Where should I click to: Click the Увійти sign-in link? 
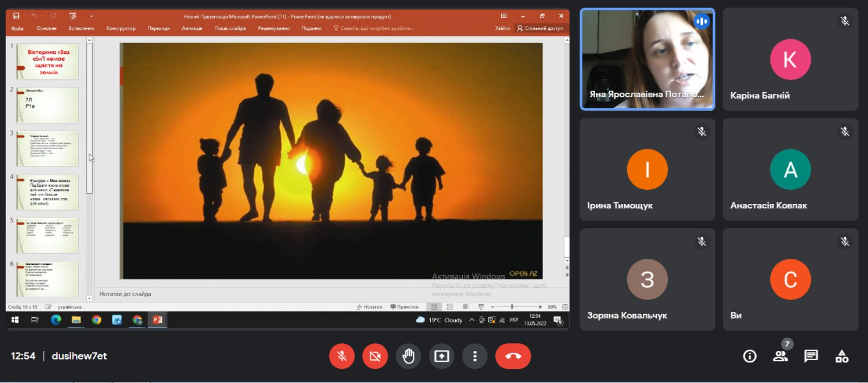click(502, 28)
